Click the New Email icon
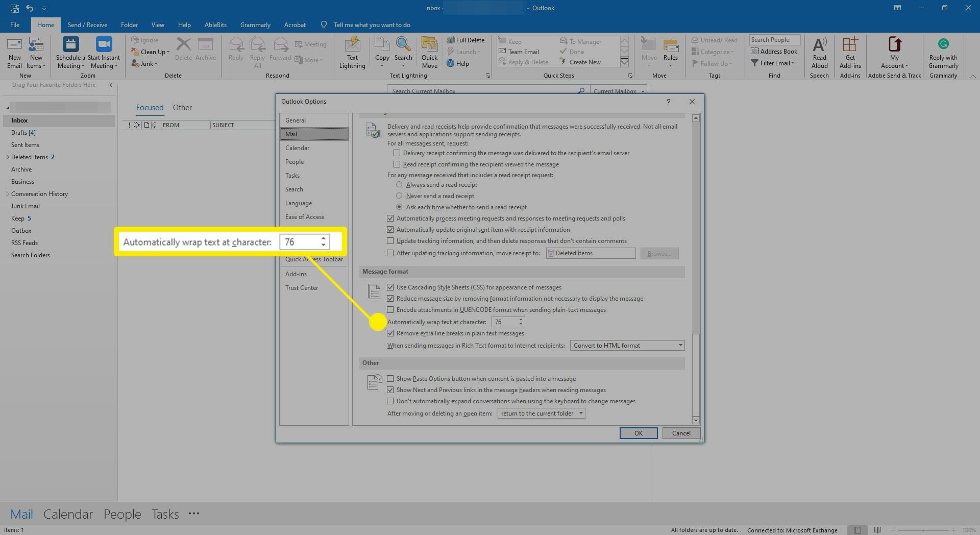The image size is (980, 535). tap(14, 45)
